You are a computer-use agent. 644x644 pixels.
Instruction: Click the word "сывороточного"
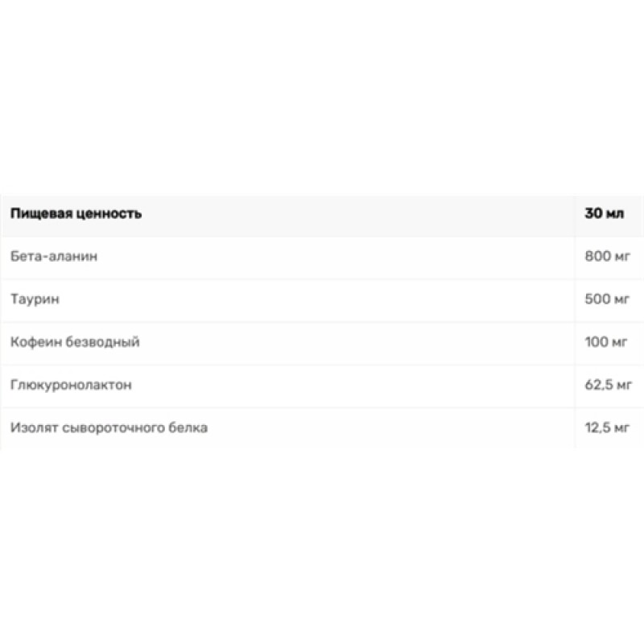[x=105, y=427]
